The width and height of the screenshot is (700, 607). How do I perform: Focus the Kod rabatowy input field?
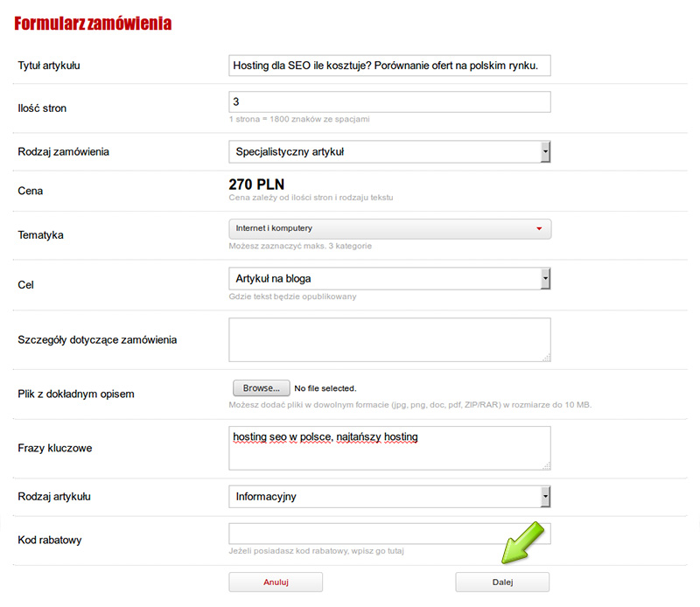click(x=389, y=534)
